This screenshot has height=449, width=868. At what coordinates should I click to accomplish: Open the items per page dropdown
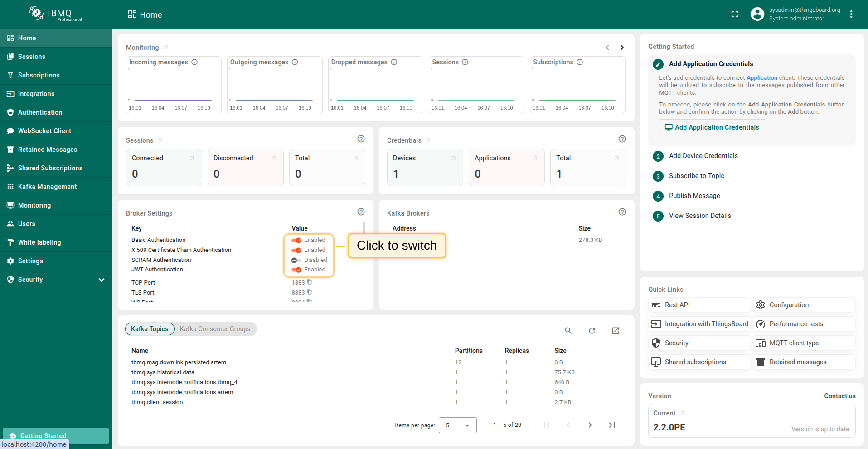[x=457, y=425]
